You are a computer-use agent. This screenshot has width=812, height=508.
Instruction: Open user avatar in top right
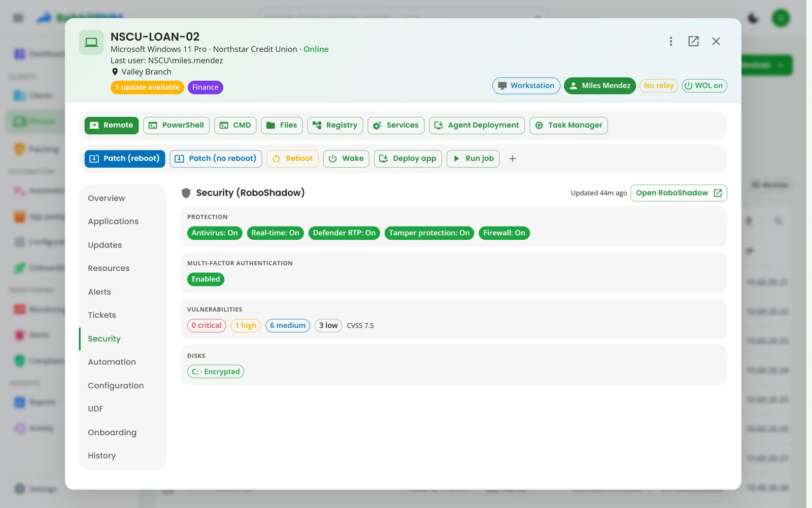(x=781, y=18)
